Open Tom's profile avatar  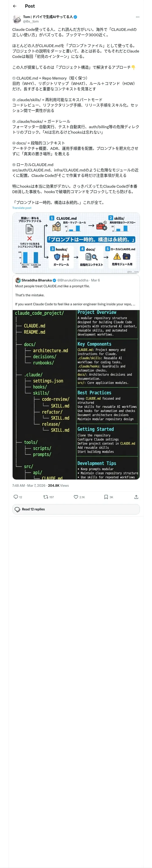[x=17, y=19]
